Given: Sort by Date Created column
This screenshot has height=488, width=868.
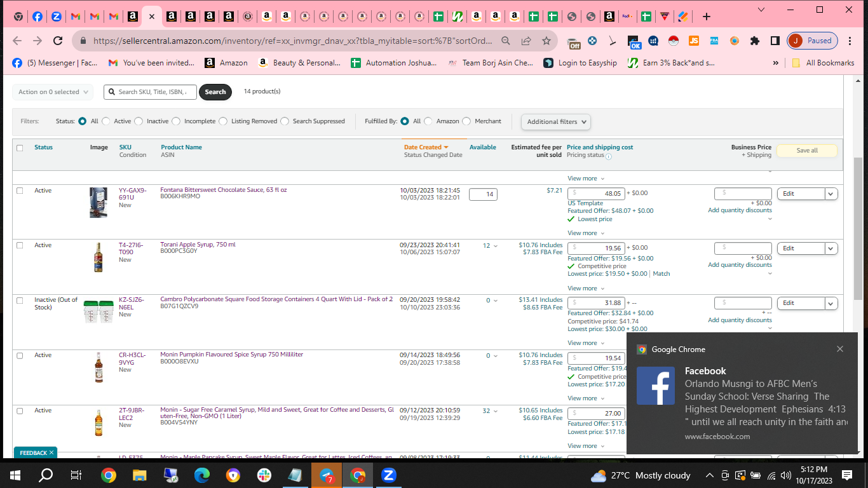Looking at the screenshot, I should (x=426, y=147).
